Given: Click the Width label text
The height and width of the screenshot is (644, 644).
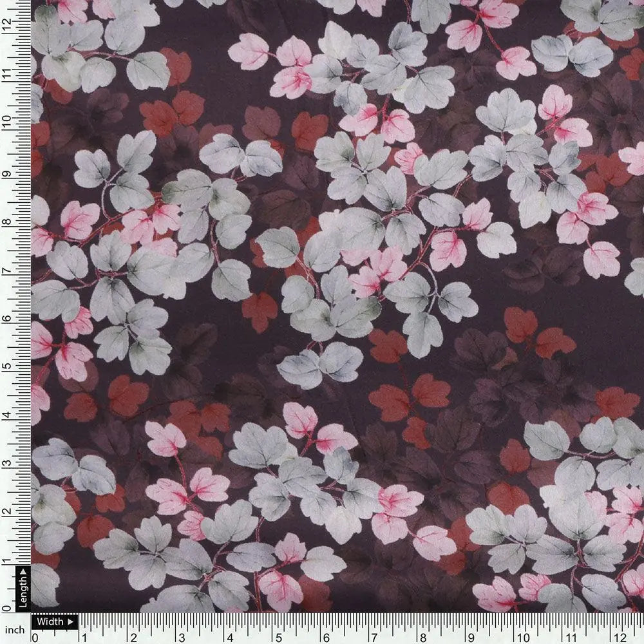Looking at the screenshot, I should tap(50, 622).
